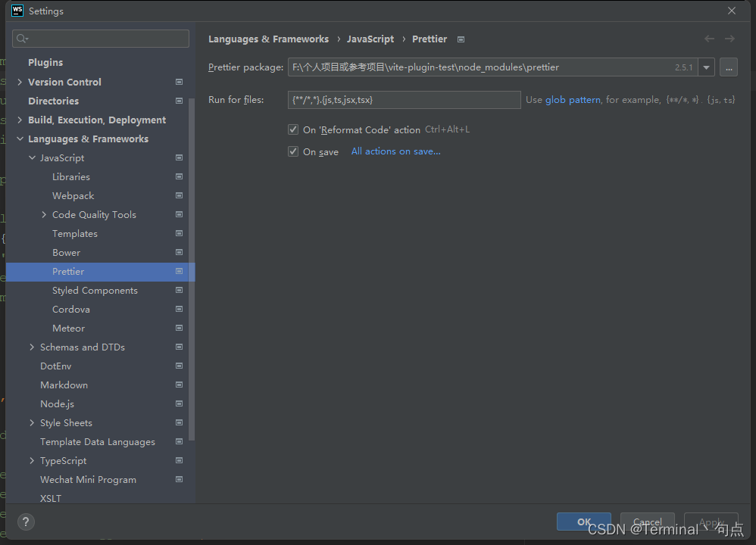Toggle the On save checkbox
This screenshot has width=756, height=545.
pos(293,151)
